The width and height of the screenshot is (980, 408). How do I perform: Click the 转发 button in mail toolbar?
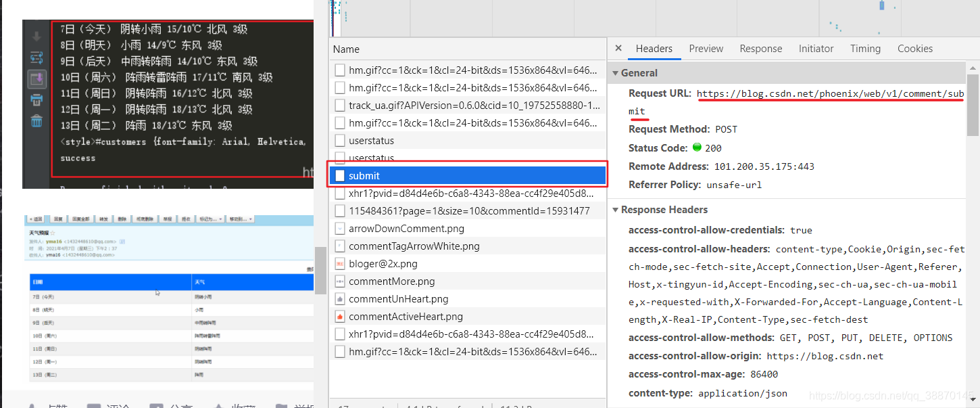click(x=103, y=219)
